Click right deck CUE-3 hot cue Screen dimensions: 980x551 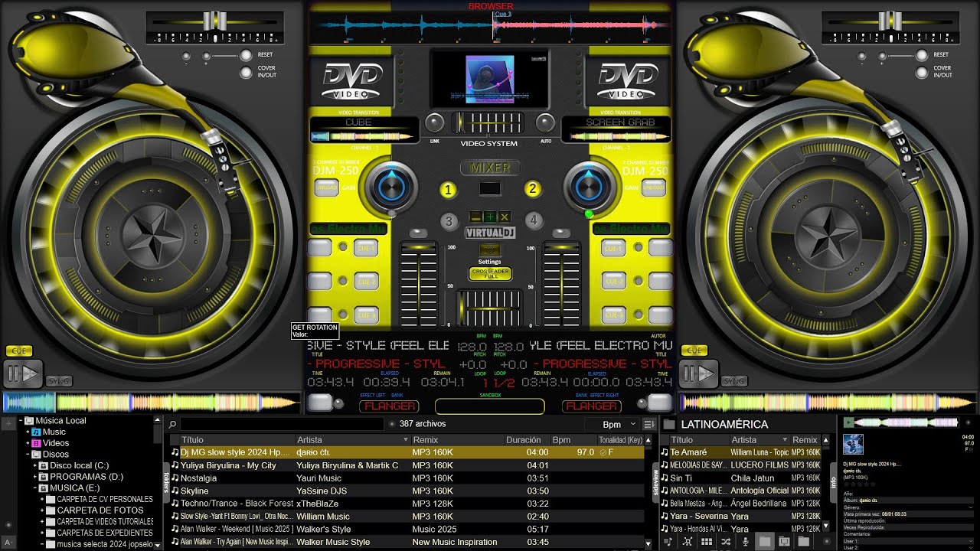coord(613,315)
